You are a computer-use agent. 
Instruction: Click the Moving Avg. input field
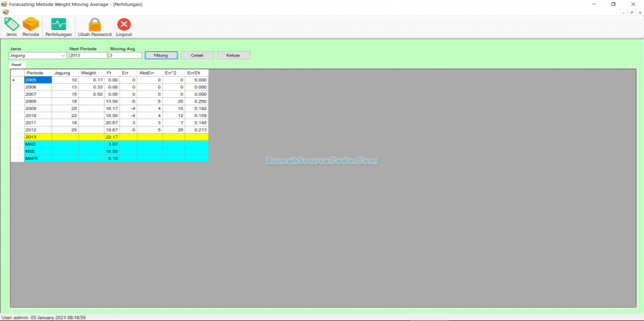point(125,56)
